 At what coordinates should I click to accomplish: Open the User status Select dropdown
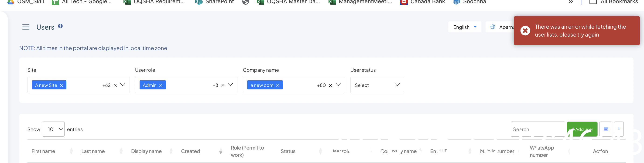[x=377, y=85]
